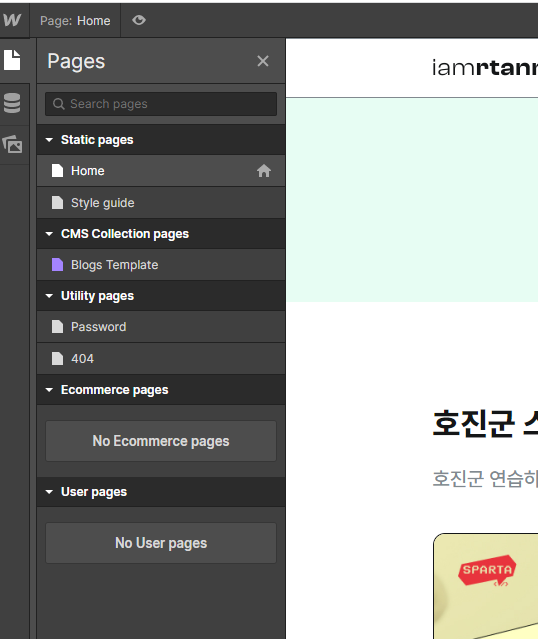This screenshot has width=538, height=639.
Task: Open the CMS Collections database icon
Action: click(12, 103)
